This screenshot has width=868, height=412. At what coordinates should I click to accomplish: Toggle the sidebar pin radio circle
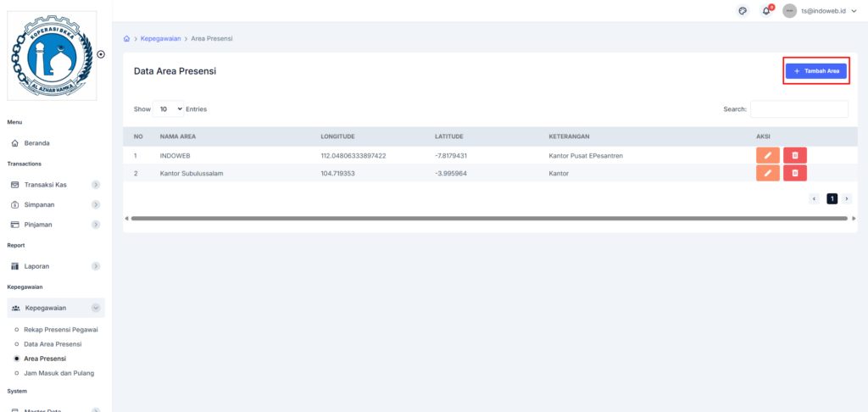[x=101, y=54]
